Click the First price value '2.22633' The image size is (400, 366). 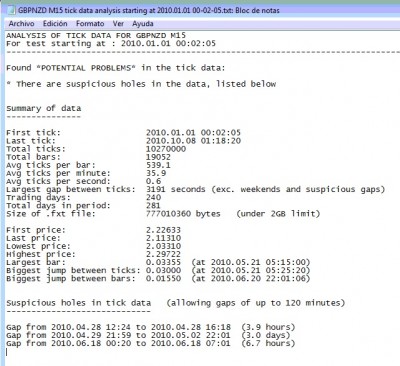point(163,230)
